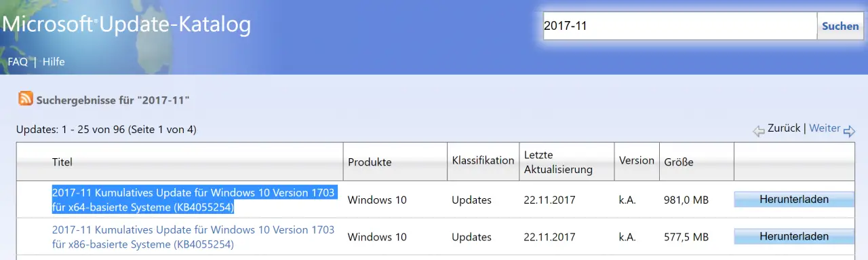The height and width of the screenshot is (260, 868).
Task: Click the Suchergebnisse für "2017-11" heading
Action: pyautogui.click(x=113, y=100)
